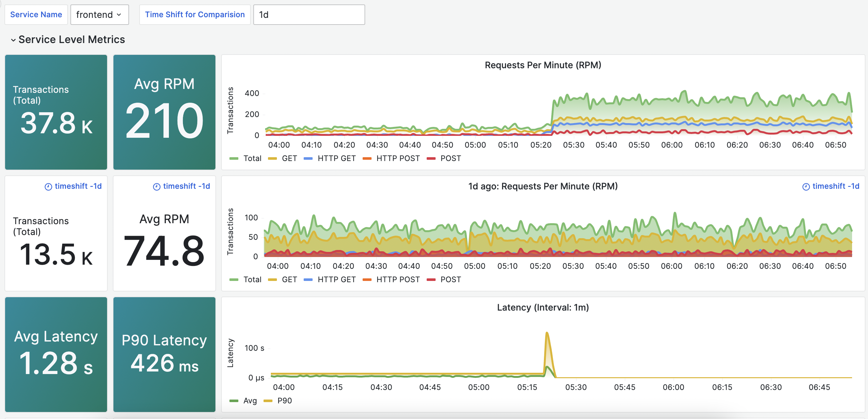Open the frontend service name dropdown

click(x=99, y=15)
